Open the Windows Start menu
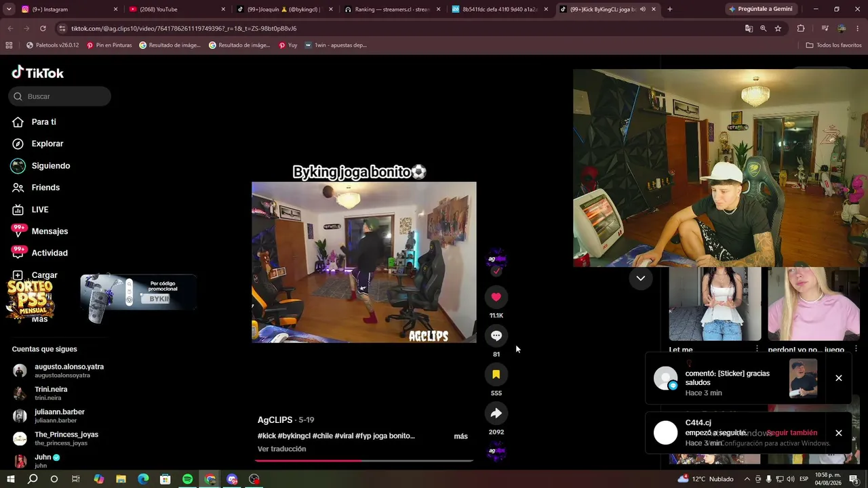Image resolution: width=868 pixels, height=488 pixels. (10, 479)
